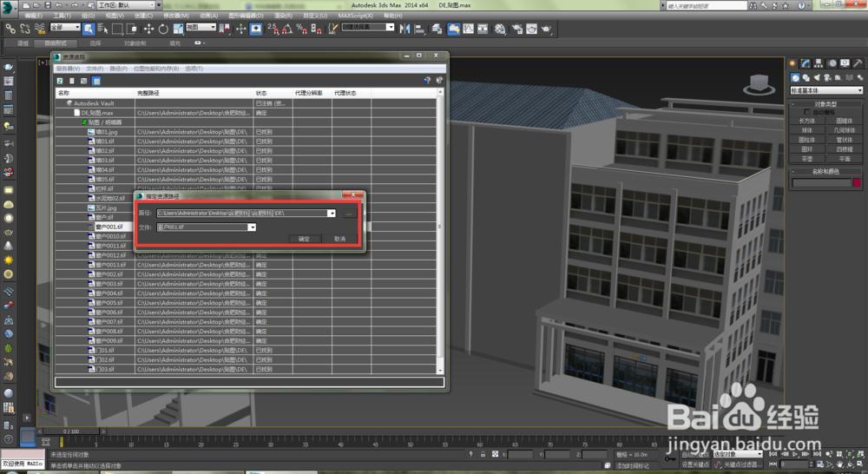
Task: Toggle the 自动栅格 checkbox
Action: 806,112
